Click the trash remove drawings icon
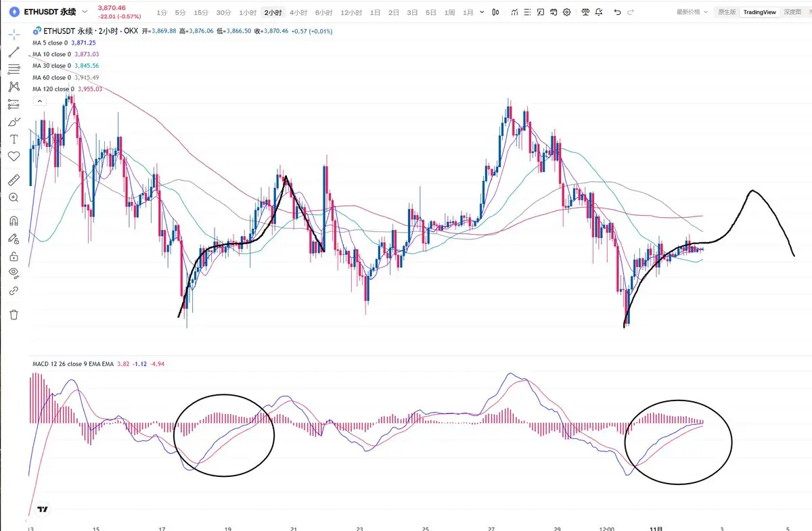This screenshot has width=812, height=531. [14, 315]
